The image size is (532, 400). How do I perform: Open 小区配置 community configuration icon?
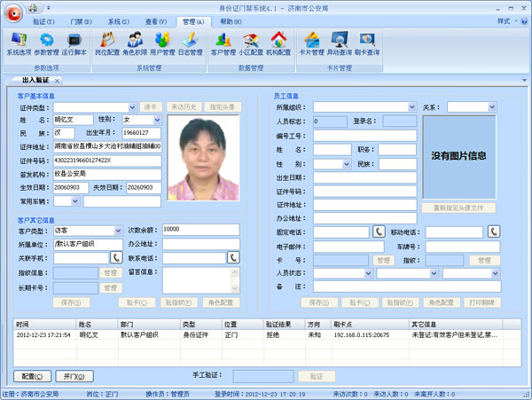click(251, 43)
